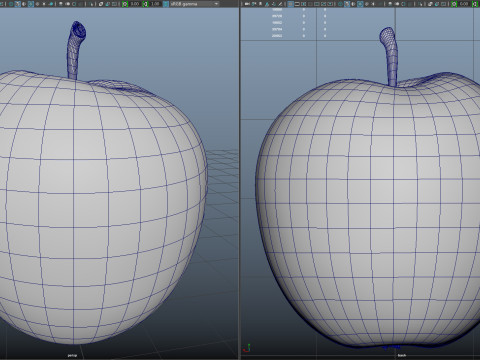Toggle X-Ray Joints in persp panel toolbar
This screenshot has height=360, width=480.
(114, 4)
